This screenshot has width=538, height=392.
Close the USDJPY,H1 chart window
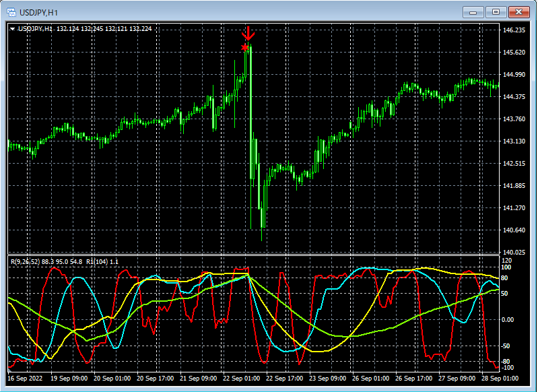coord(518,12)
